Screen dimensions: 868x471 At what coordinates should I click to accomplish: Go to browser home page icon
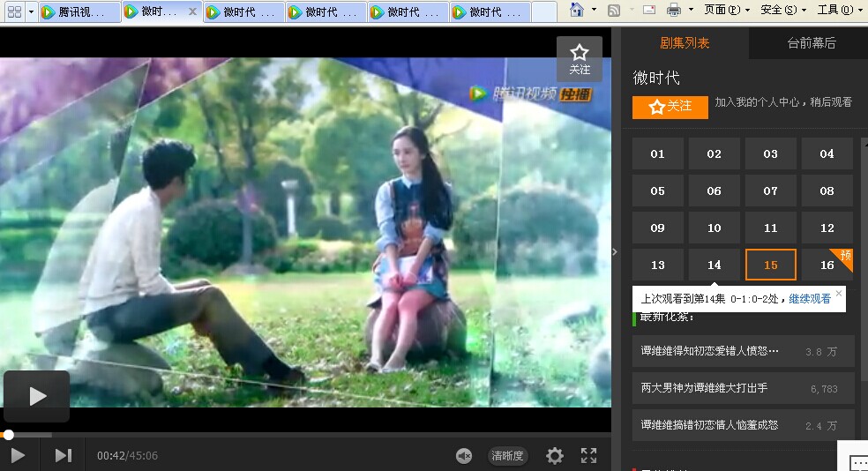tap(577, 10)
